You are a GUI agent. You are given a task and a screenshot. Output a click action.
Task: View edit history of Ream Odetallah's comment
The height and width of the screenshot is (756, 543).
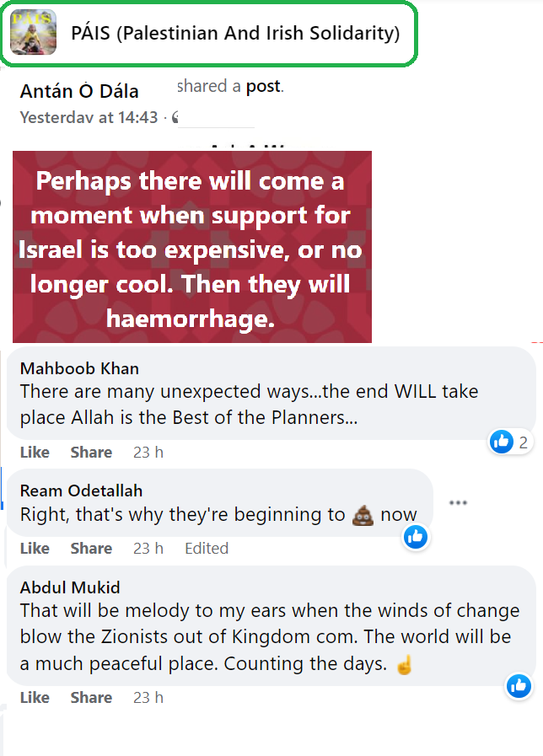pos(207,549)
